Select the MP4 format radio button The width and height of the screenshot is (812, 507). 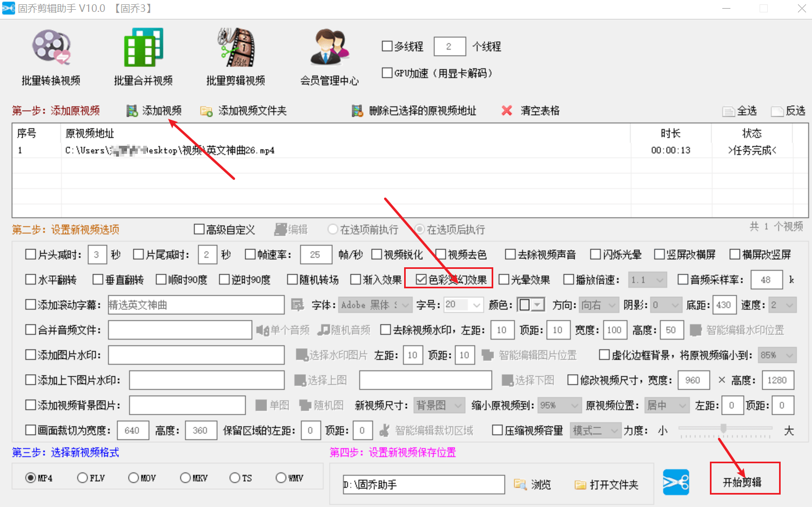[31, 478]
